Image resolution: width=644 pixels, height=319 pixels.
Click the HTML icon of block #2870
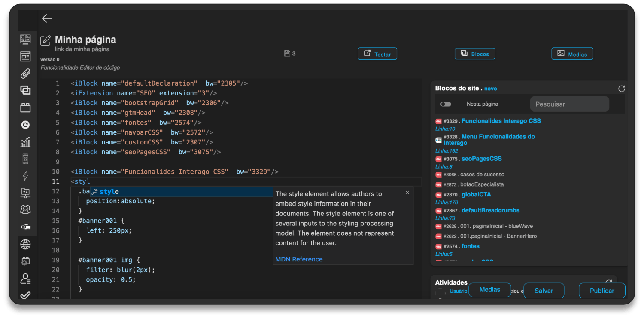pos(438,195)
